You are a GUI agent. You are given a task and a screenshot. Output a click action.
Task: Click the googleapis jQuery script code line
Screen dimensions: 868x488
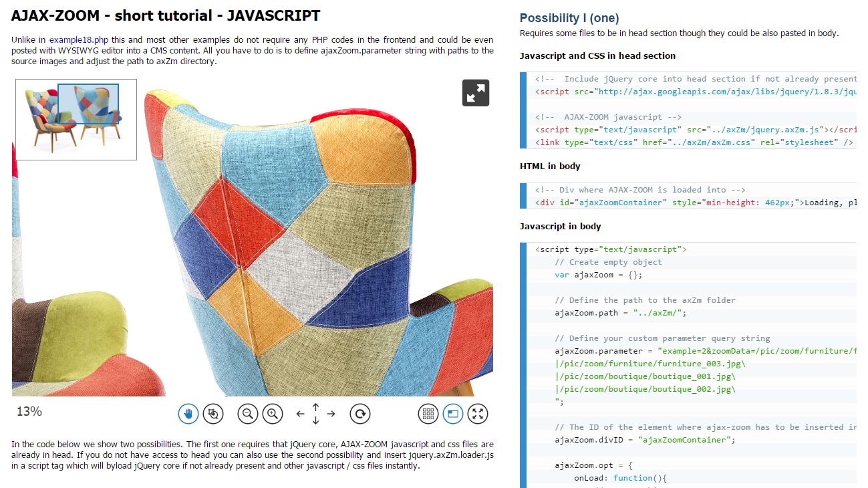695,92
